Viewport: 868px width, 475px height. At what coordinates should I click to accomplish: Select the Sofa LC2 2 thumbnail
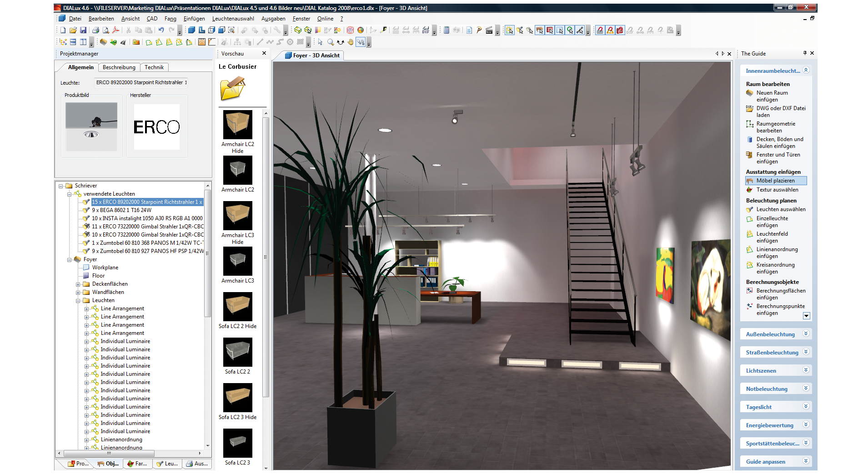(x=237, y=352)
